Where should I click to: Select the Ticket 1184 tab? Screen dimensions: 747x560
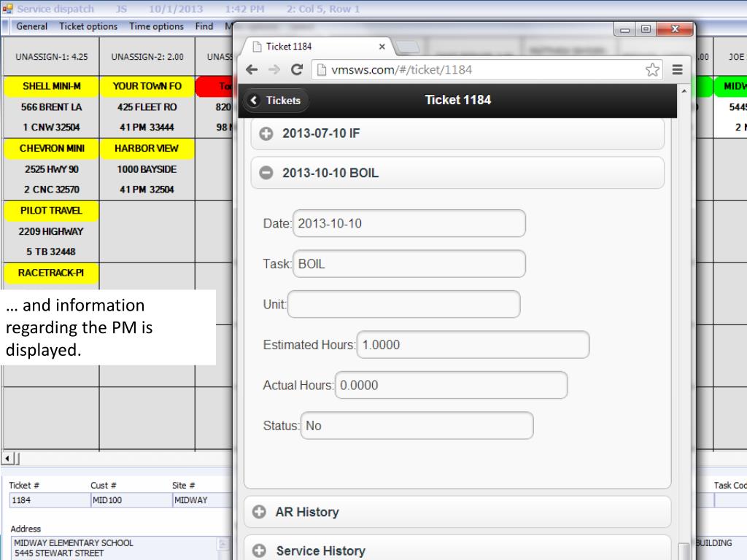(x=317, y=47)
